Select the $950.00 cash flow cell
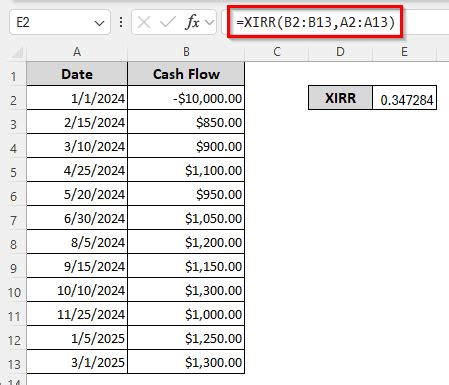The image size is (449, 385). point(186,194)
